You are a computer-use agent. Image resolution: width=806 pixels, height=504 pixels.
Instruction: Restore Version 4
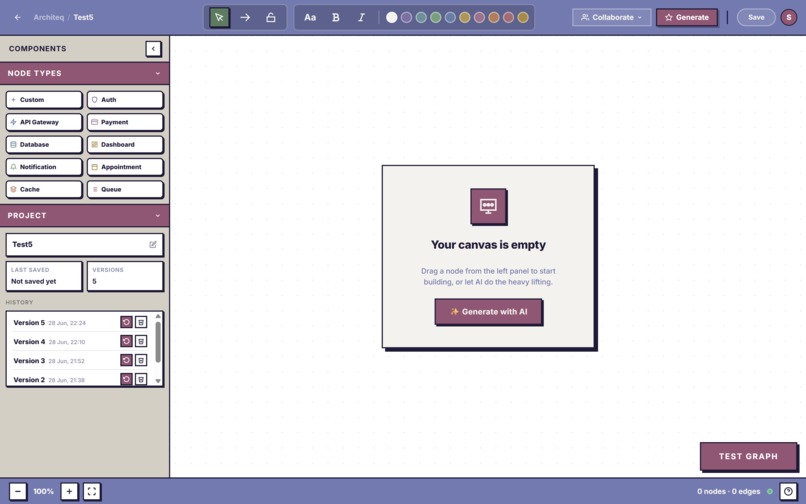coord(126,341)
